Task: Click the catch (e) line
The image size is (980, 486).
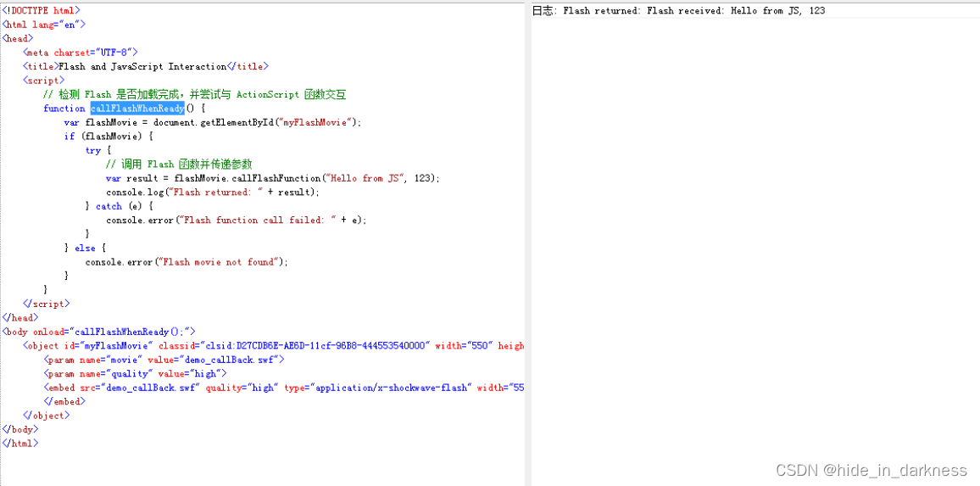Action: click(x=119, y=206)
